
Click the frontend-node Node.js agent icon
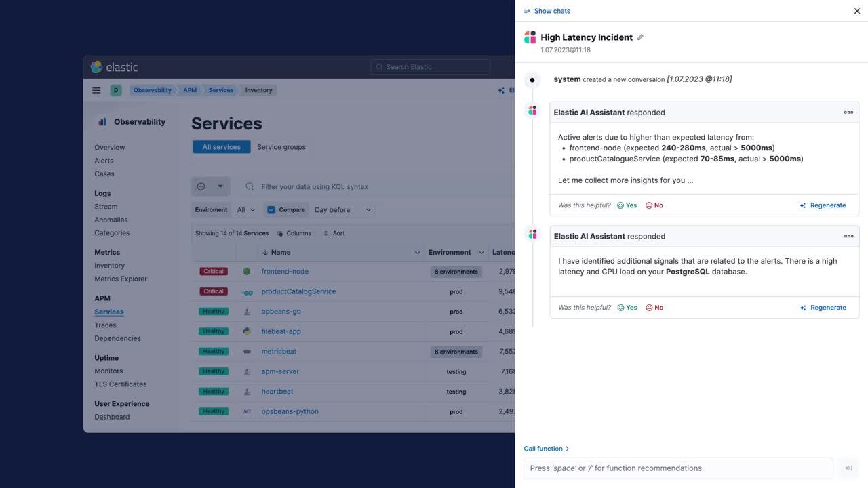click(x=247, y=272)
